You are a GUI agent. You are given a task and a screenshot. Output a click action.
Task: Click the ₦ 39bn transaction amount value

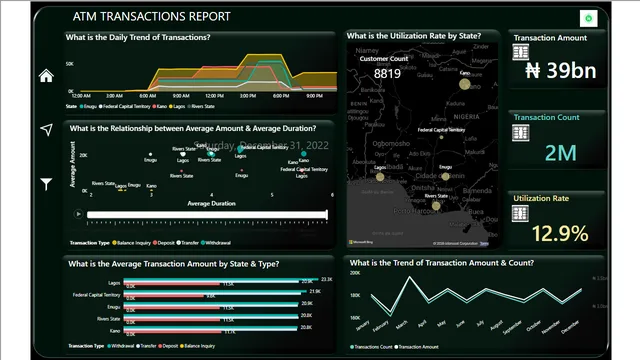561,70
